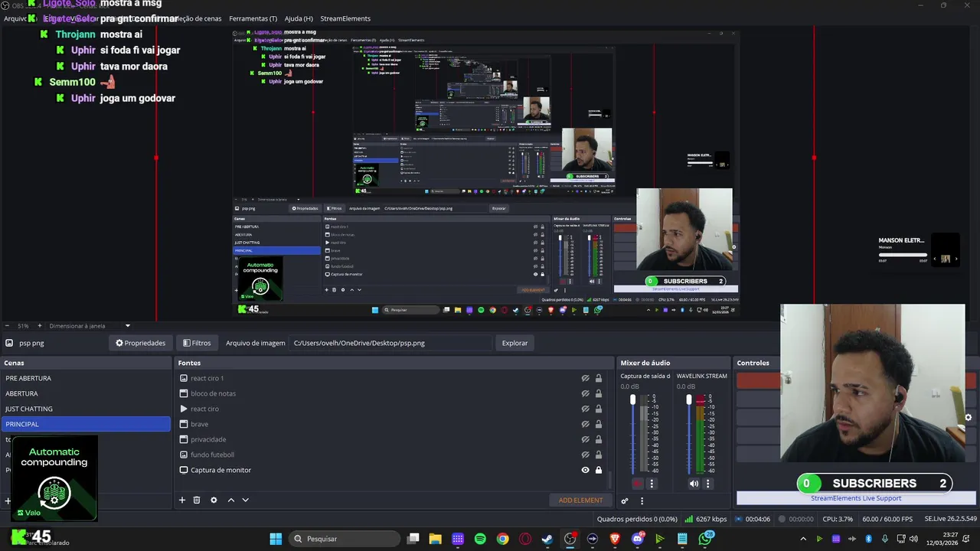The width and height of the screenshot is (980, 551).
Task: Move selected source down with the arrow
Action: click(245, 500)
